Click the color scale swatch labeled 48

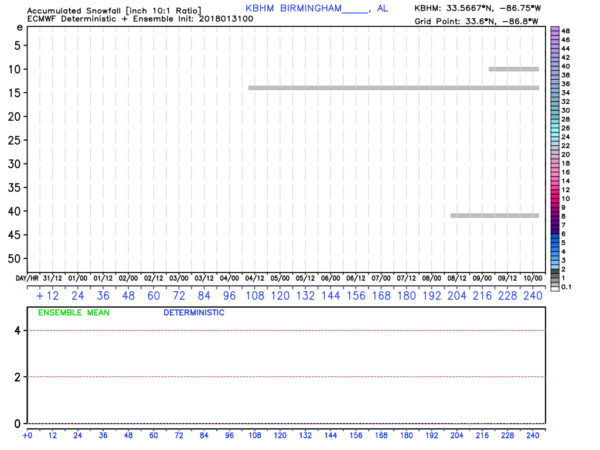point(554,30)
